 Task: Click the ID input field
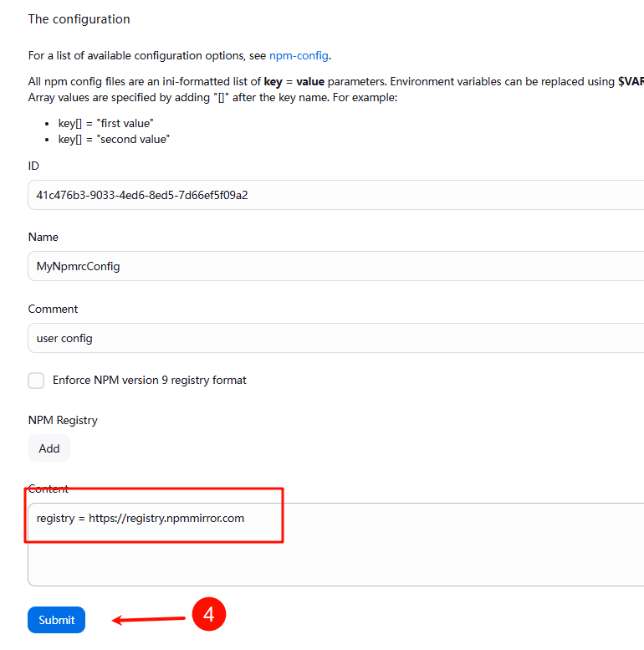tap(335, 195)
